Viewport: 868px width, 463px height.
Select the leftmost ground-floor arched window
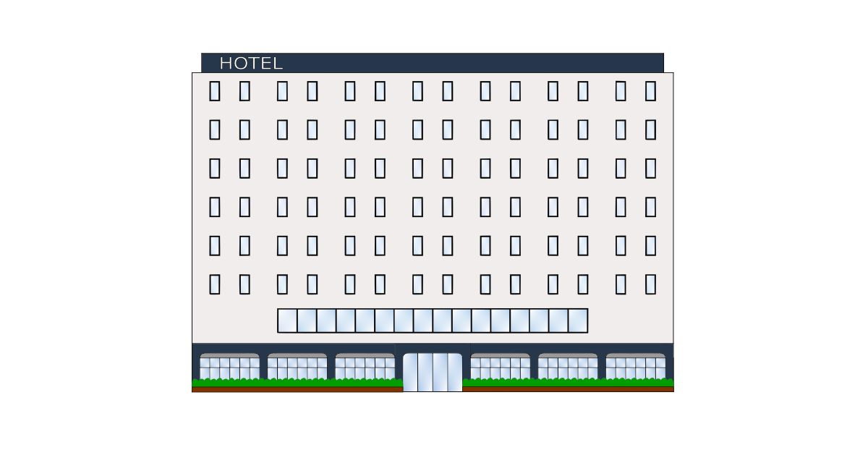[229, 367]
